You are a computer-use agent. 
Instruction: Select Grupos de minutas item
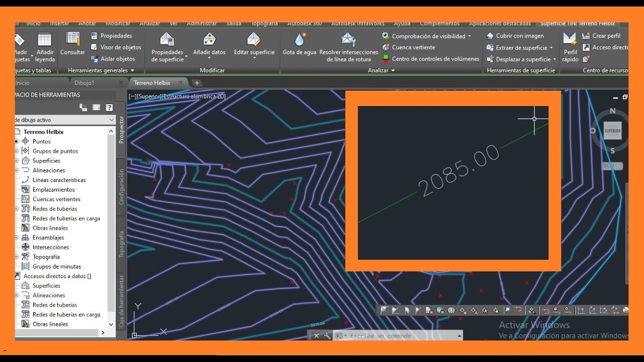pyautogui.click(x=56, y=266)
